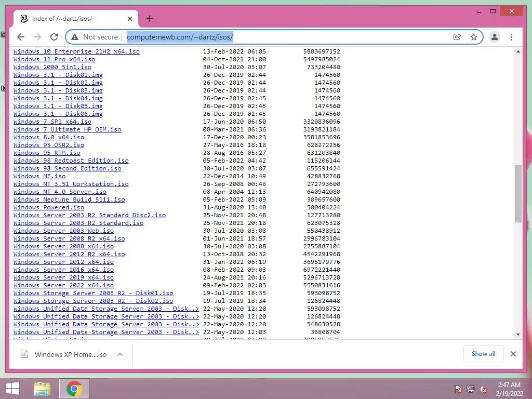Click the scrollbar down arrow

click(x=518, y=335)
